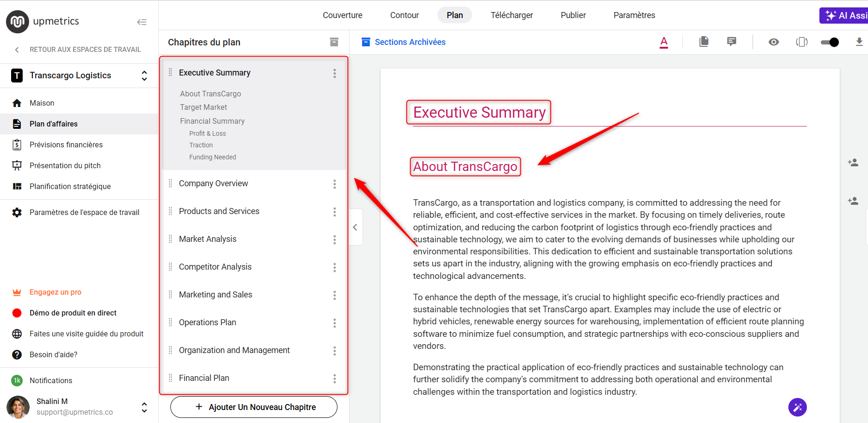Collapse the chapters panel with the chevron handle

pyautogui.click(x=356, y=227)
